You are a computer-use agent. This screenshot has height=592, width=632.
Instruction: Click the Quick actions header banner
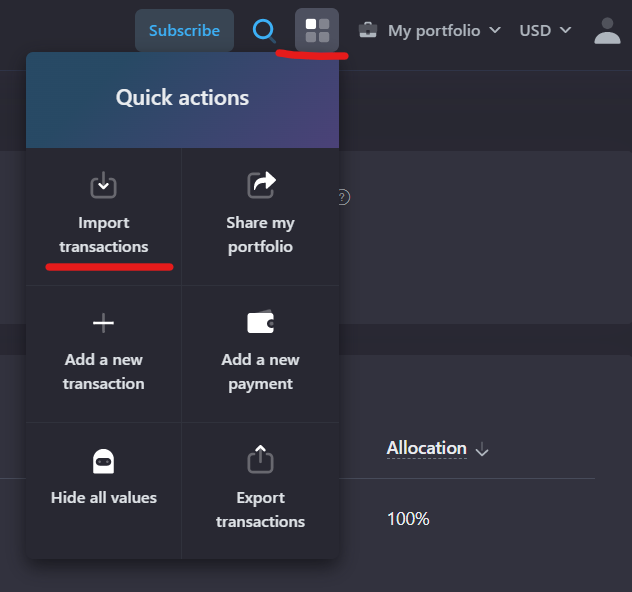[x=182, y=98]
